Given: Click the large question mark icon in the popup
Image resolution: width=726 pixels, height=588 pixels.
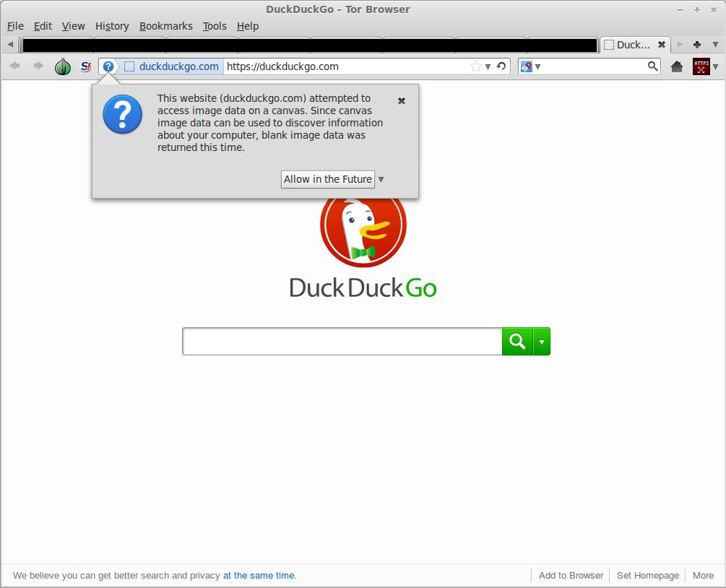Looking at the screenshot, I should tap(122, 114).
